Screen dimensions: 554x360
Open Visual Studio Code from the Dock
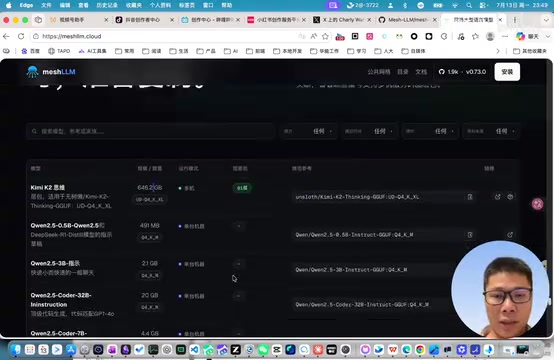tap(194, 350)
